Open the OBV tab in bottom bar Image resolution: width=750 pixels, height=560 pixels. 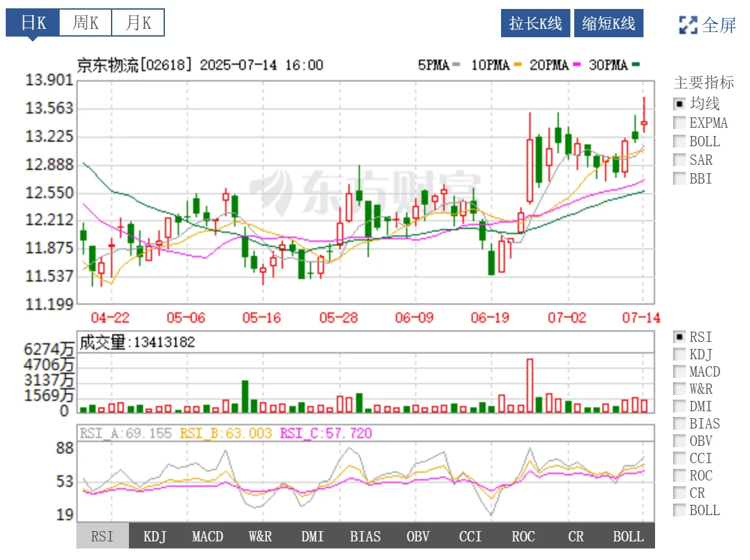click(x=418, y=536)
